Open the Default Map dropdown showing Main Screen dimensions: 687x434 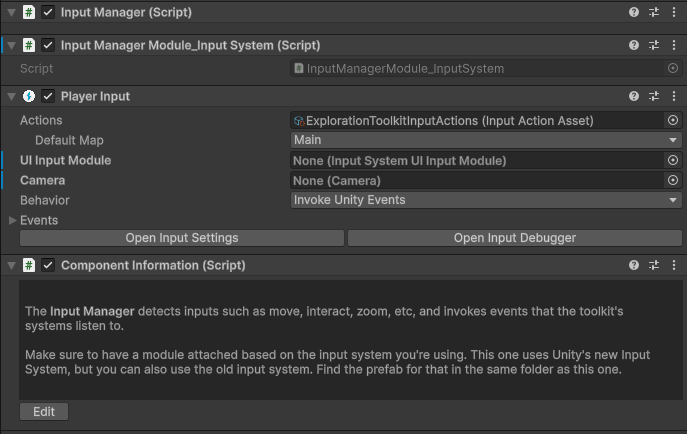(486, 140)
